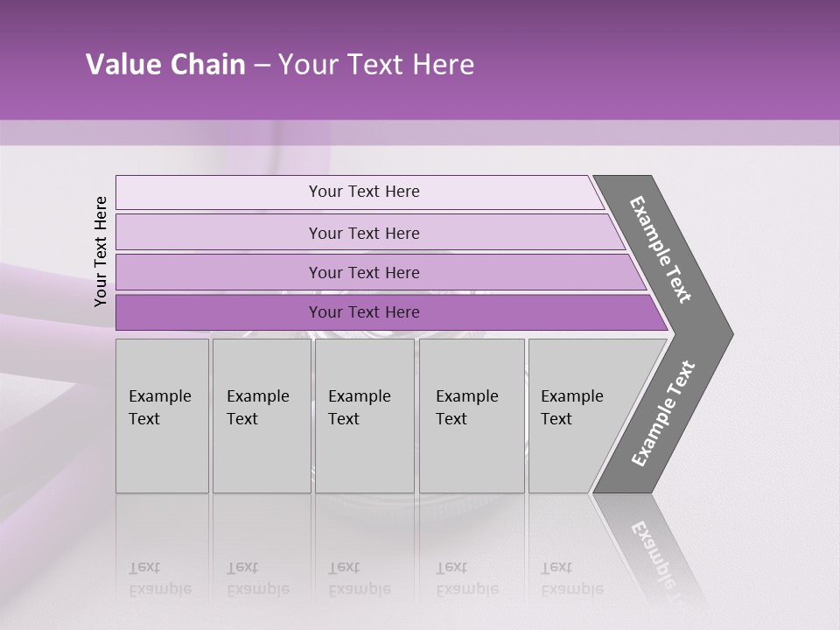
Task: Select the vertical "Your Text Here" side label
Action: pos(101,251)
